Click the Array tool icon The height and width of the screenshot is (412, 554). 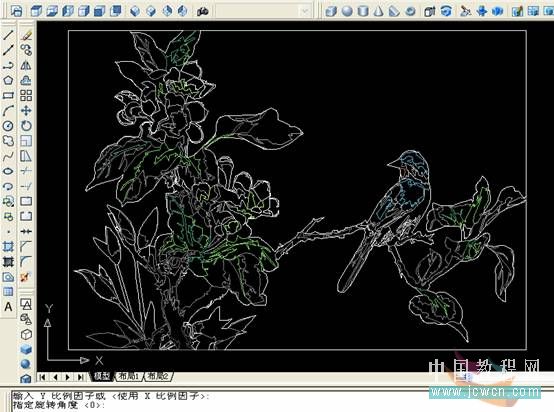tap(26, 95)
